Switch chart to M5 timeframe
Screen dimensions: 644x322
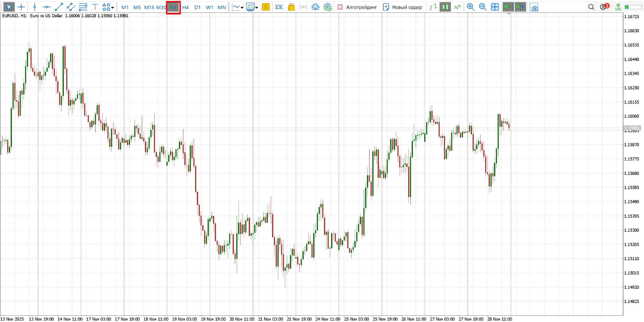(x=137, y=7)
